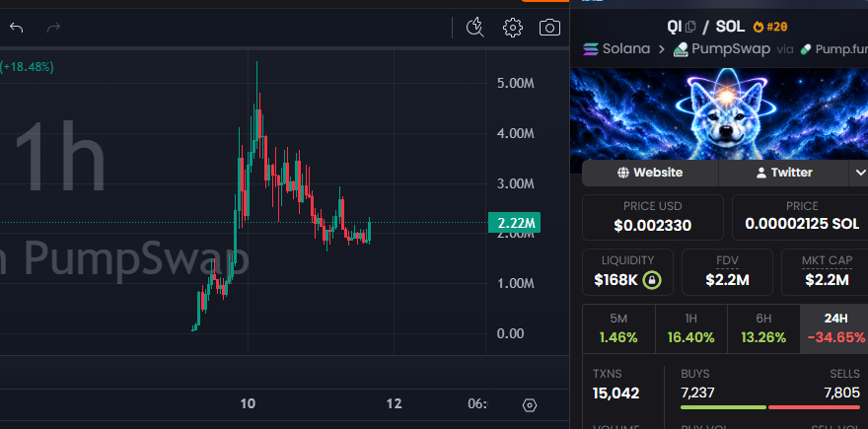Click the TXNS 15,042 value
868x429 pixels.
point(616,393)
